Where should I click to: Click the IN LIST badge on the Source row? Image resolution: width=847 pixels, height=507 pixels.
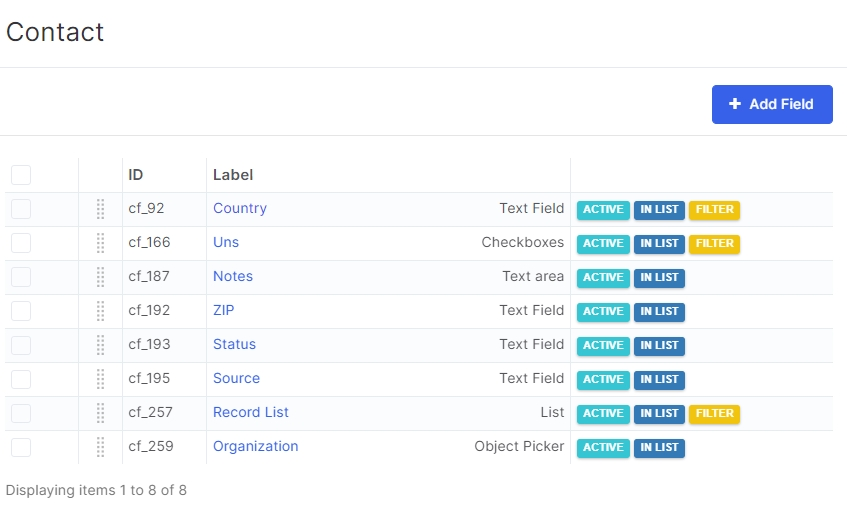tap(659, 380)
